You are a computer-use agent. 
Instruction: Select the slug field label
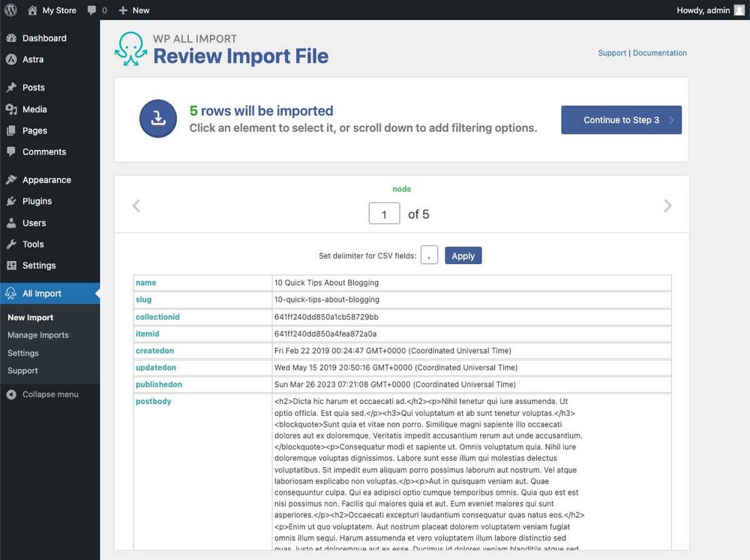point(143,299)
